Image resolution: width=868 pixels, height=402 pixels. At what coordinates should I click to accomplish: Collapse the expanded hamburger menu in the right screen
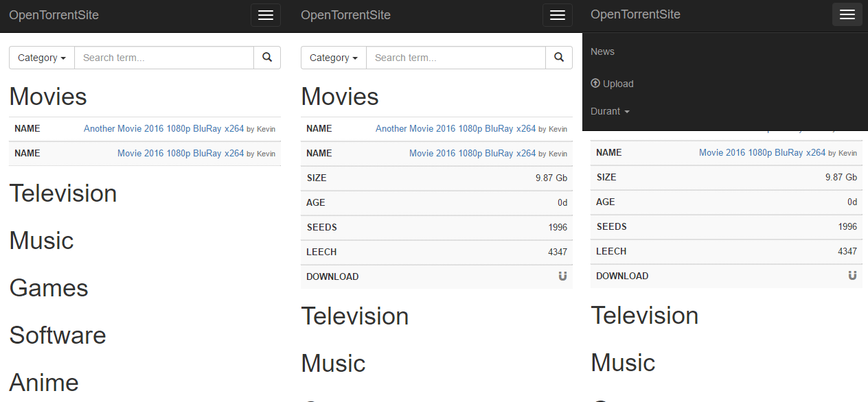coord(847,14)
